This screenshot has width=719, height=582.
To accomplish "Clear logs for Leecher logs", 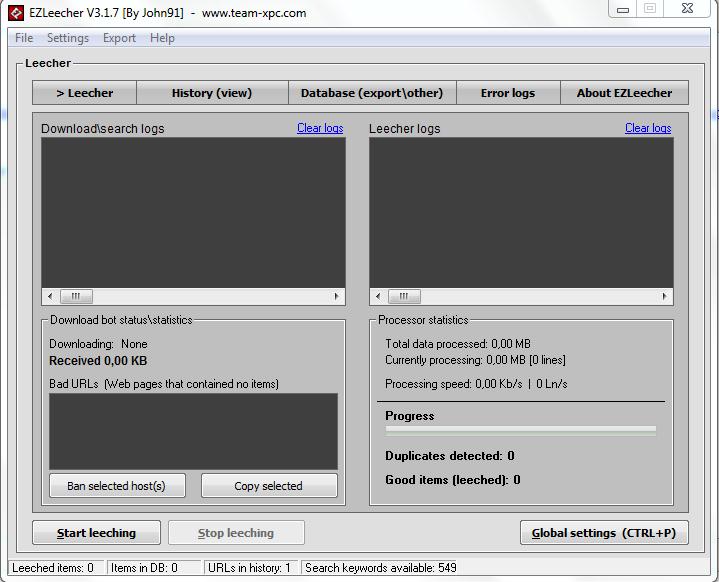I will (x=648, y=128).
